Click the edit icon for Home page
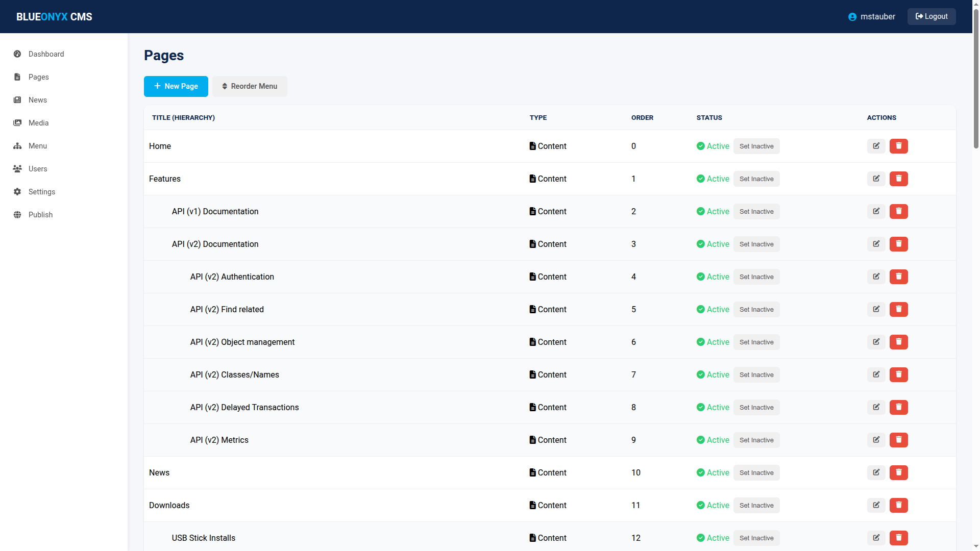This screenshot has width=980, height=551. 876,146
